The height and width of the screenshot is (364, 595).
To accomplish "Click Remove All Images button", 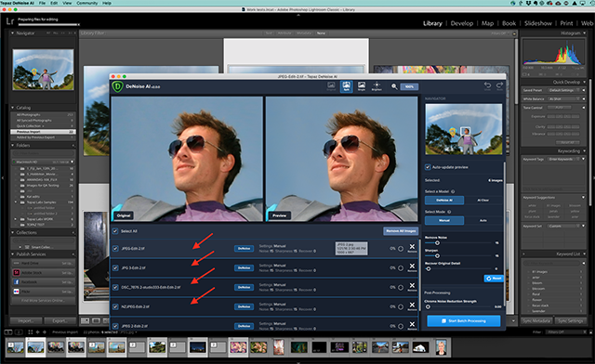I will (x=401, y=231).
